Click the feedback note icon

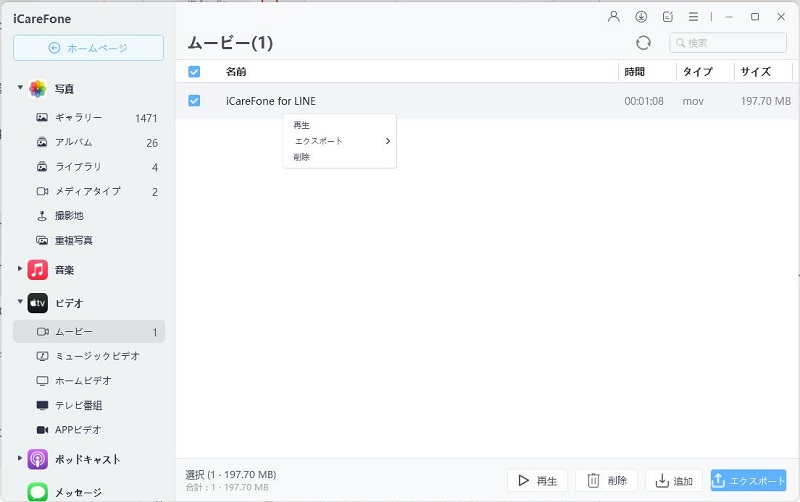pos(667,17)
